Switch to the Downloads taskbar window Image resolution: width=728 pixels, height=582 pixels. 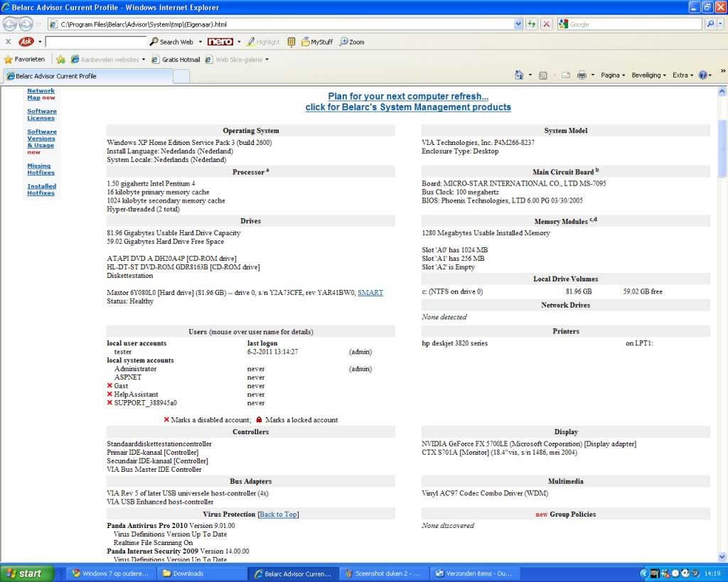click(203, 573)
